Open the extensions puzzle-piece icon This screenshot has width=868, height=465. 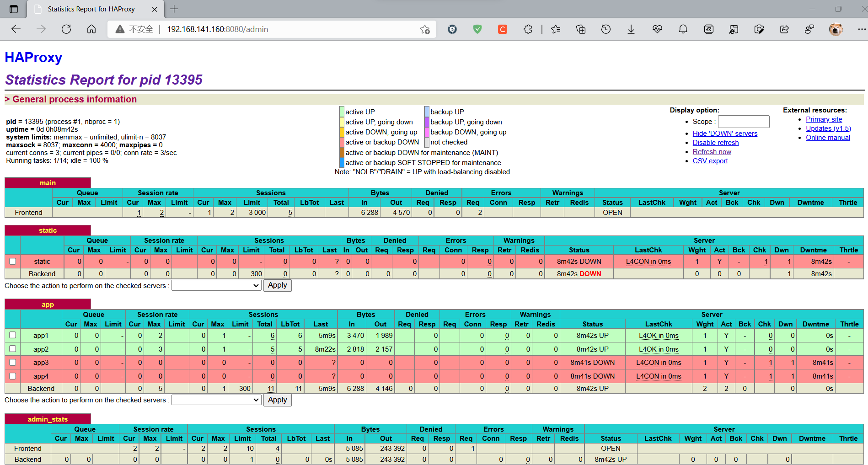[x=528, y=29]
